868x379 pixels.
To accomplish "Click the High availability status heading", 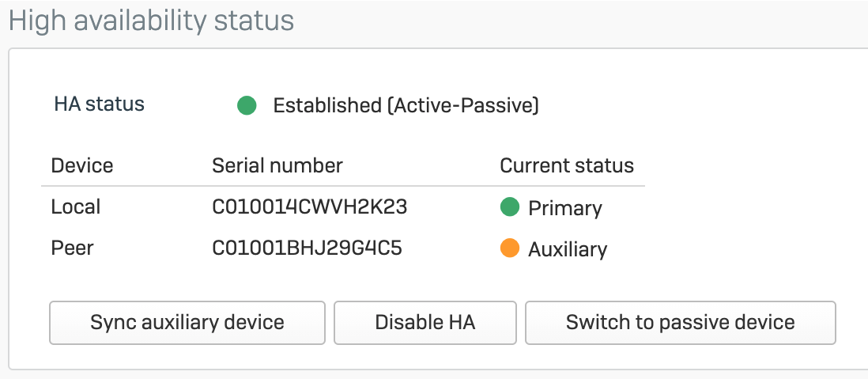I will (x=151, y=20).
